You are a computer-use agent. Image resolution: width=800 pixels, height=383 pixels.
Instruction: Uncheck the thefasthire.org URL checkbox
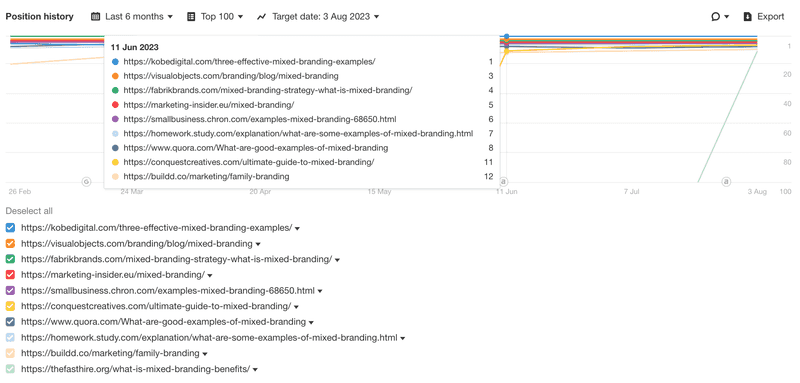click(10, 369)
